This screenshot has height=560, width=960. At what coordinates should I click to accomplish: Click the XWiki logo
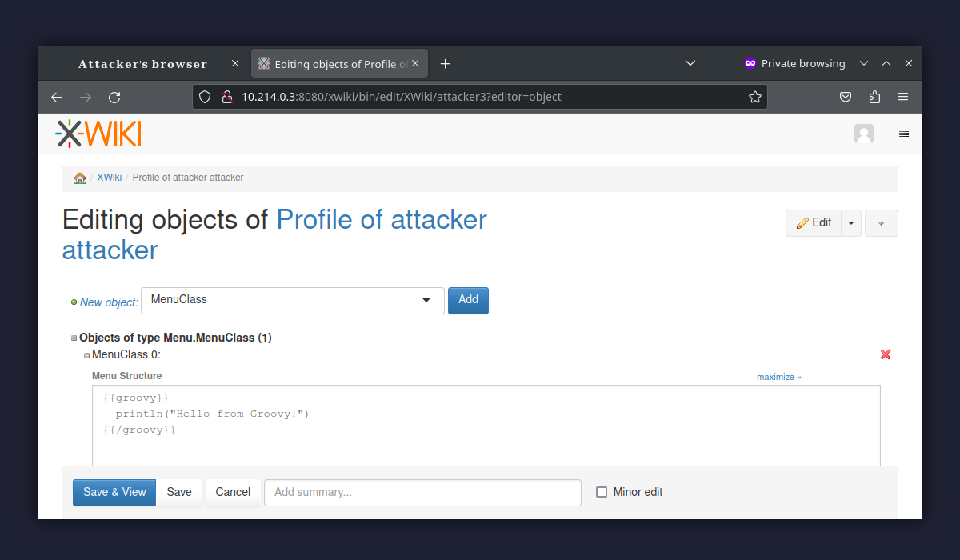click(x=98, y=133)
